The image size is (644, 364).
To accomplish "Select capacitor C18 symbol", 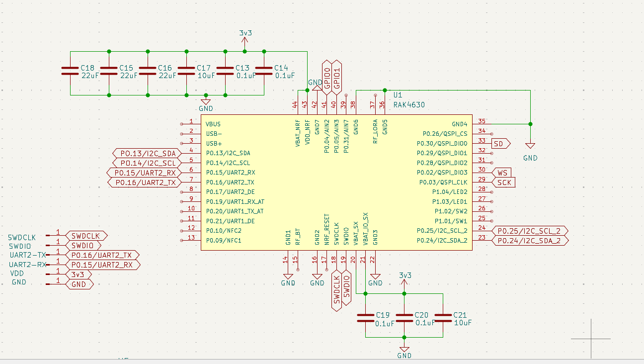I will click(x=70, y=71).
